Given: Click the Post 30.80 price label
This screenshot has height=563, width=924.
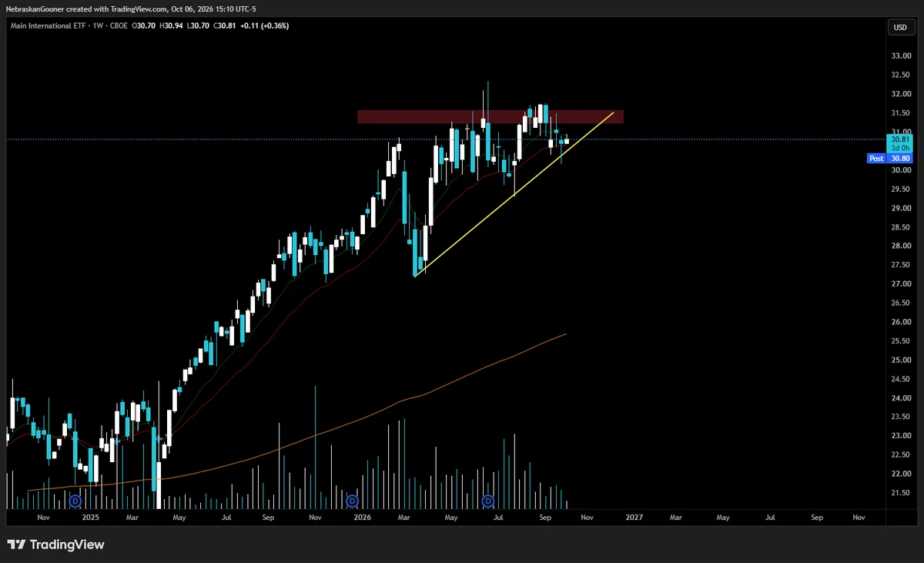Looking at the screenshot, I should (889, 158).
